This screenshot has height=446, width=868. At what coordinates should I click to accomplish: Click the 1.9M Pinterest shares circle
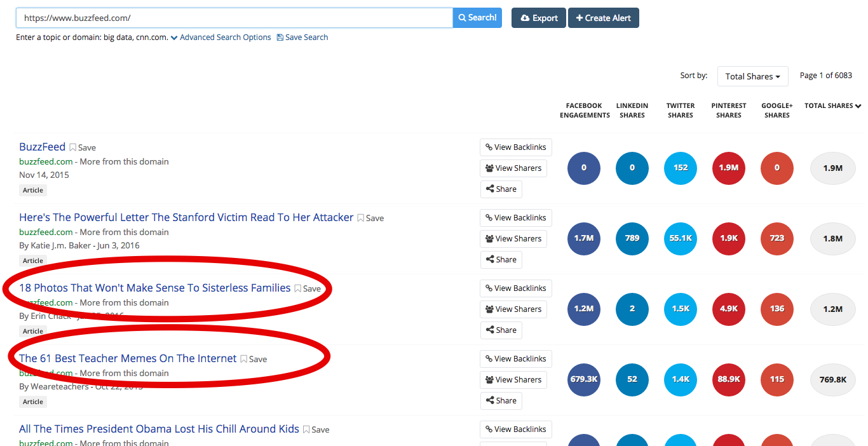click(729, 168)
